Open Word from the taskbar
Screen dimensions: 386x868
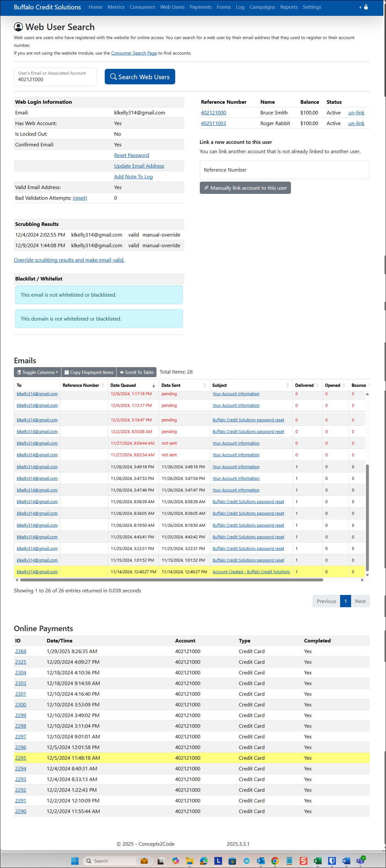coord(346,861)
